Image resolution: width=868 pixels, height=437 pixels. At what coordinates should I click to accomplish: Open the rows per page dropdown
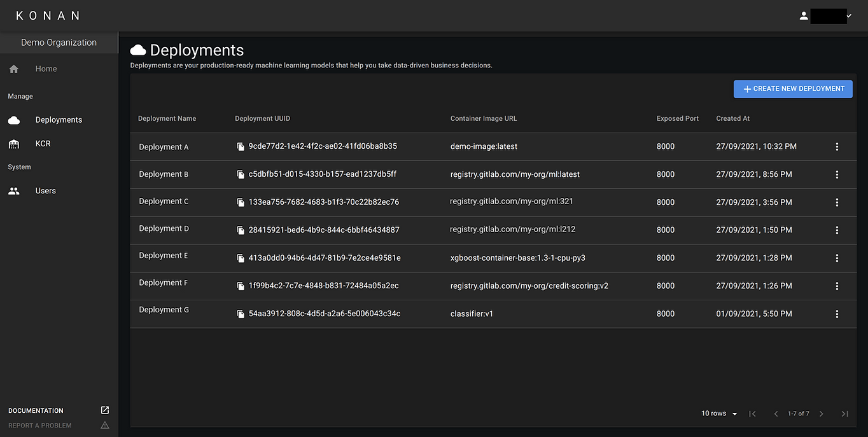[x=719, y=413]
